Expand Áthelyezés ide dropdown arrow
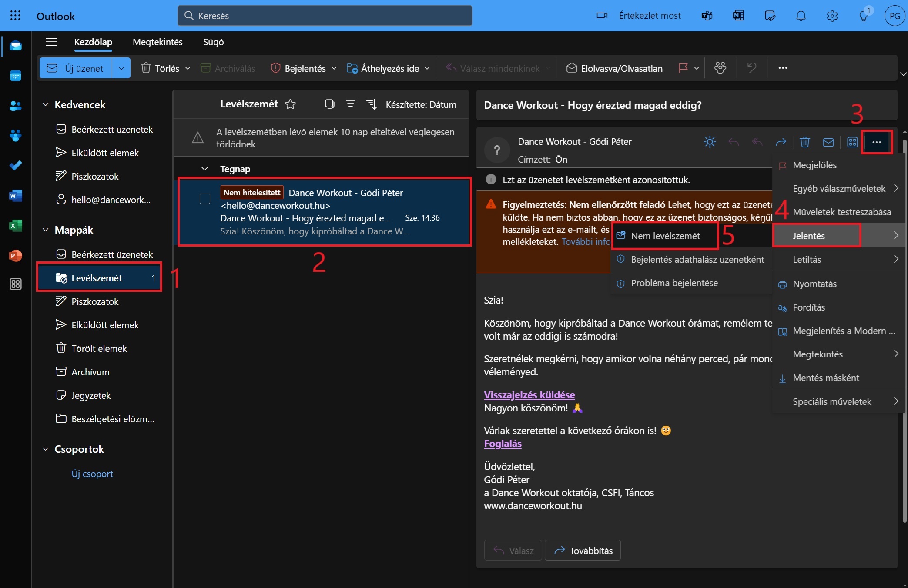The width and height of the screenshot is (908, 588). 427,68
